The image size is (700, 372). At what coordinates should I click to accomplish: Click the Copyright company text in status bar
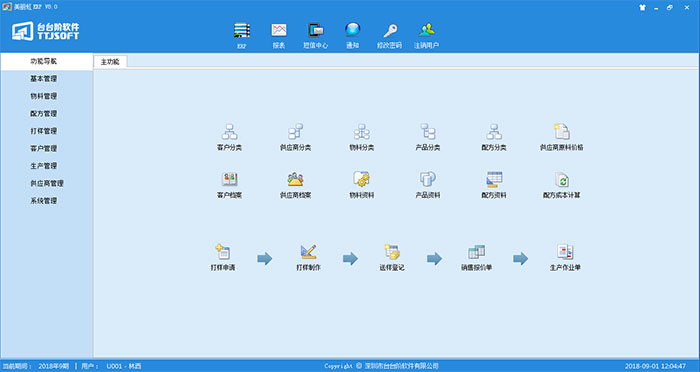click(x=382, y=366)
